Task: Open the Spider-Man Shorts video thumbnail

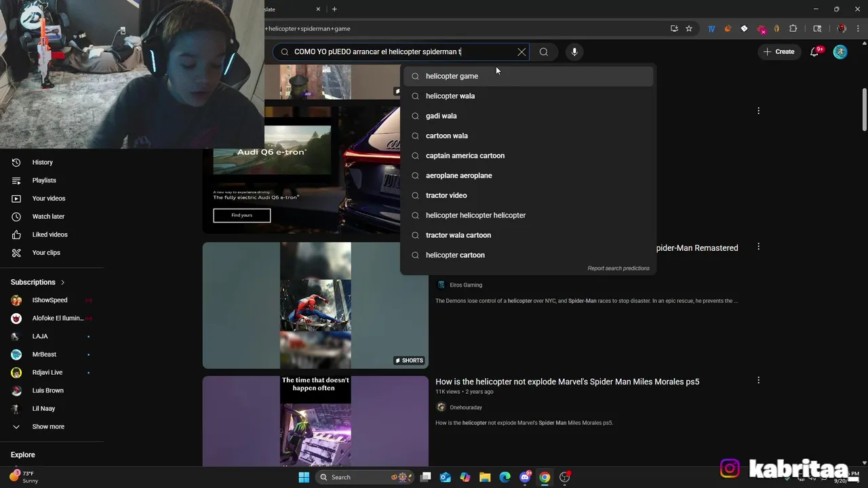Action: tap(315, 305)
